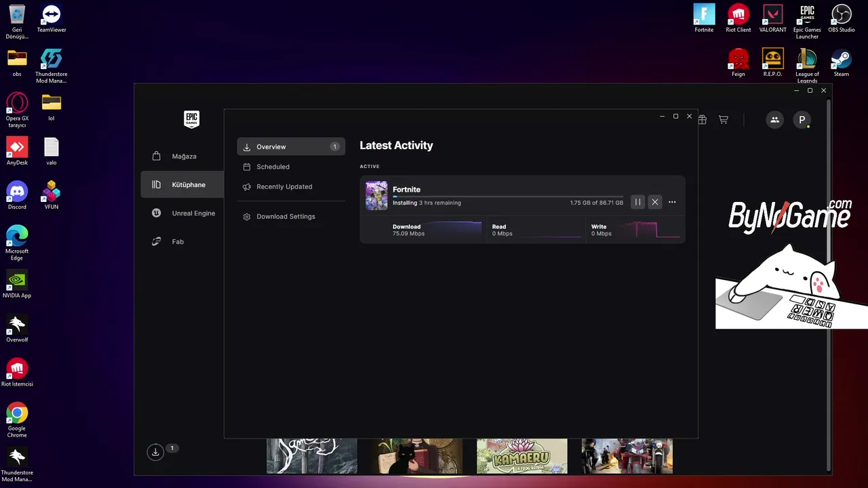The height and width of the screenshot is (488, 868).
Task: Open the Overview tab
Action: 291,146
